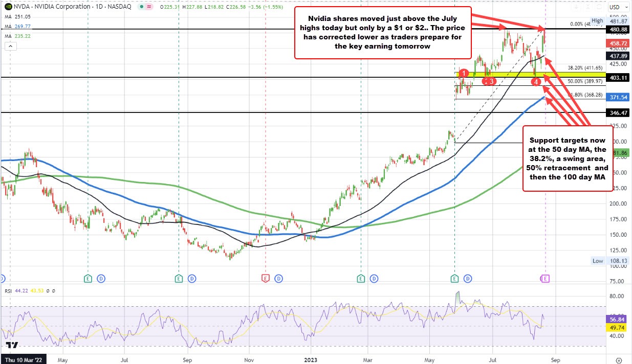Screen dimensions: 632x364
Task: Click the purple upcoming earnings E marker
Action: tap(545, 279)
